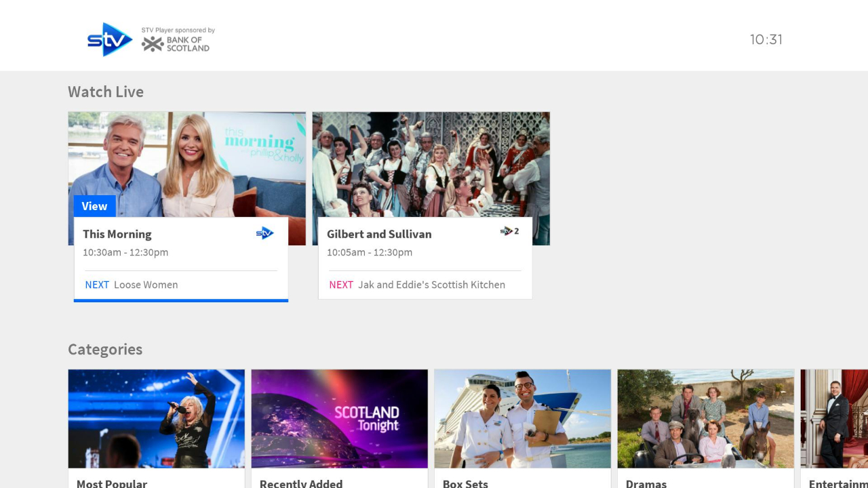Screen dimensions: 868x488
Task: Click the Bank of Scotland sponsor logo
Action: 176,41
